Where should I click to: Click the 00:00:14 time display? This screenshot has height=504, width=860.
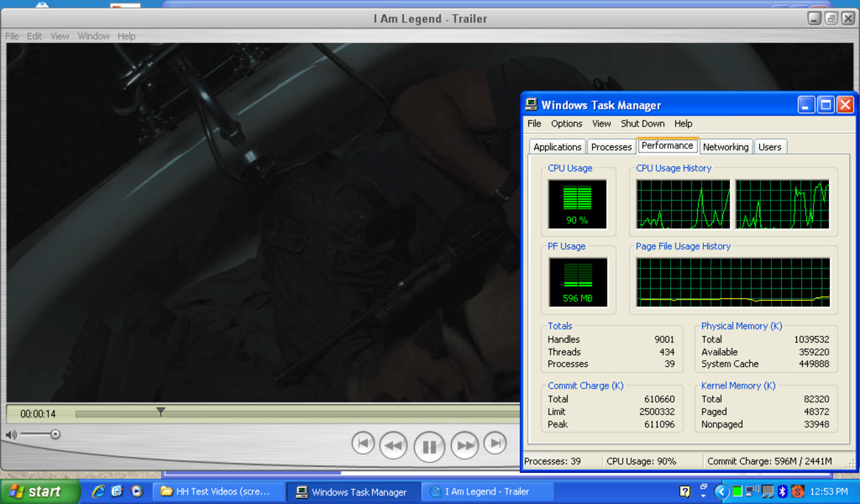coord(38,414)
